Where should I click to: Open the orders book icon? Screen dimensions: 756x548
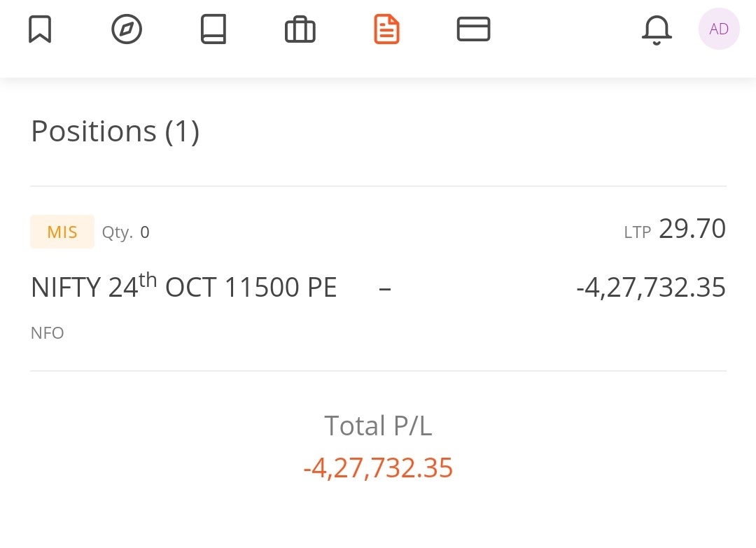point(213,29)
